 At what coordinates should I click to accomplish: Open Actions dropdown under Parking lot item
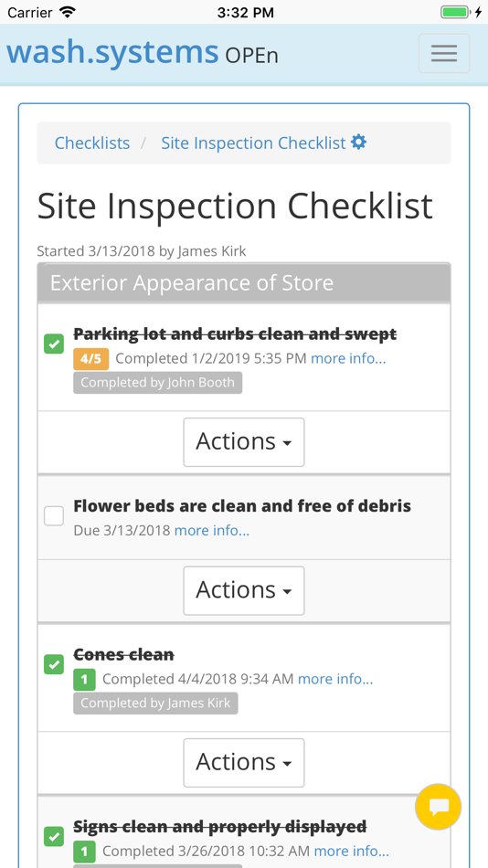[244, 441]
